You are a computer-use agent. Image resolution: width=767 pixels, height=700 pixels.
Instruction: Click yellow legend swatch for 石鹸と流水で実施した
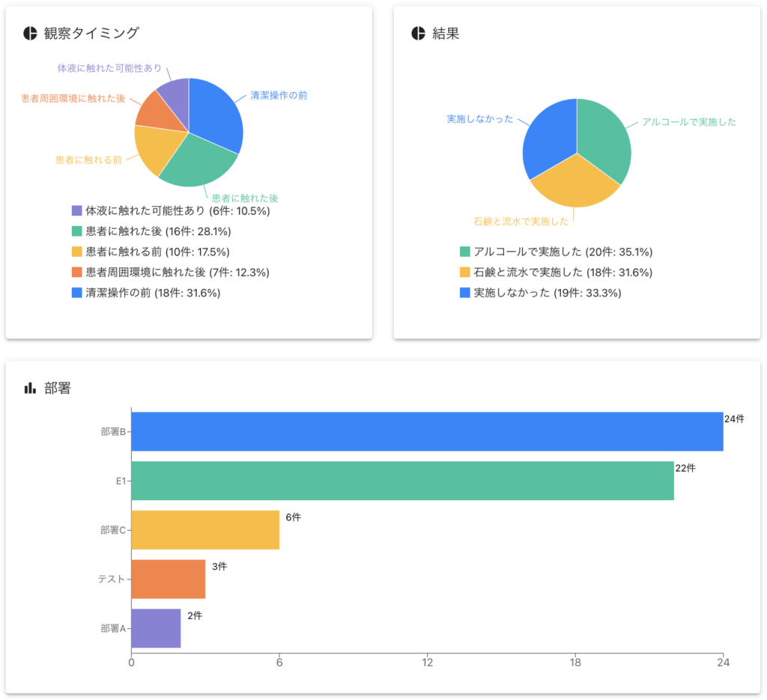tap(464, 273)
